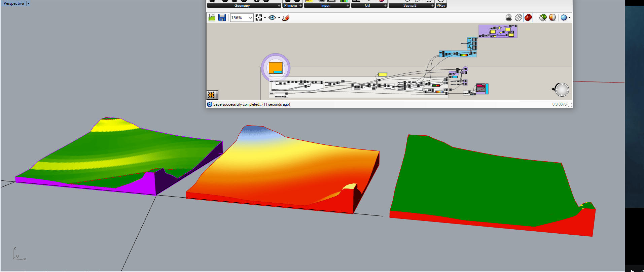The height and width of the screenshot is (272, 644).
Task: Click the yellow Markov widget icon on canvas
Action: click(212, 95)
